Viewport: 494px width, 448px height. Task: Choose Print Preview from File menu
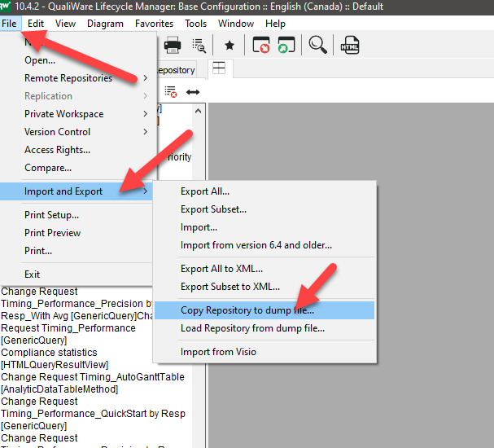tap(77, 233)
